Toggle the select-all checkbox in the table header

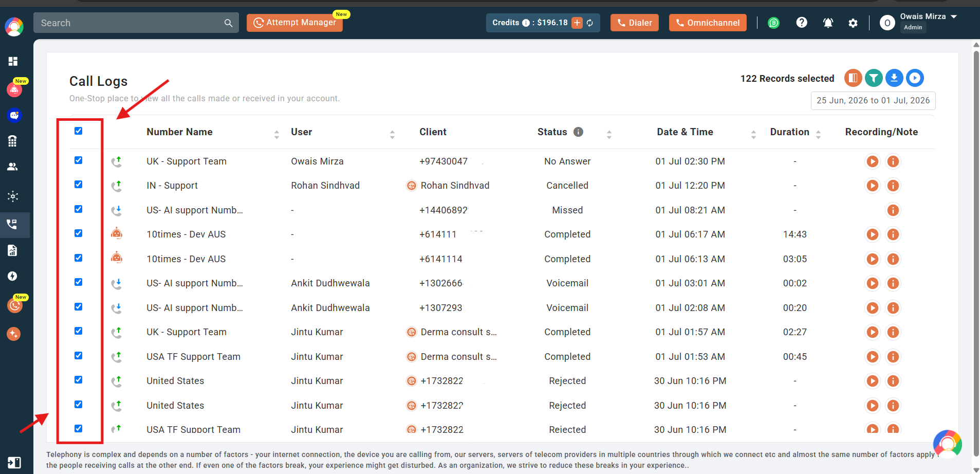(x=79, y=131)
